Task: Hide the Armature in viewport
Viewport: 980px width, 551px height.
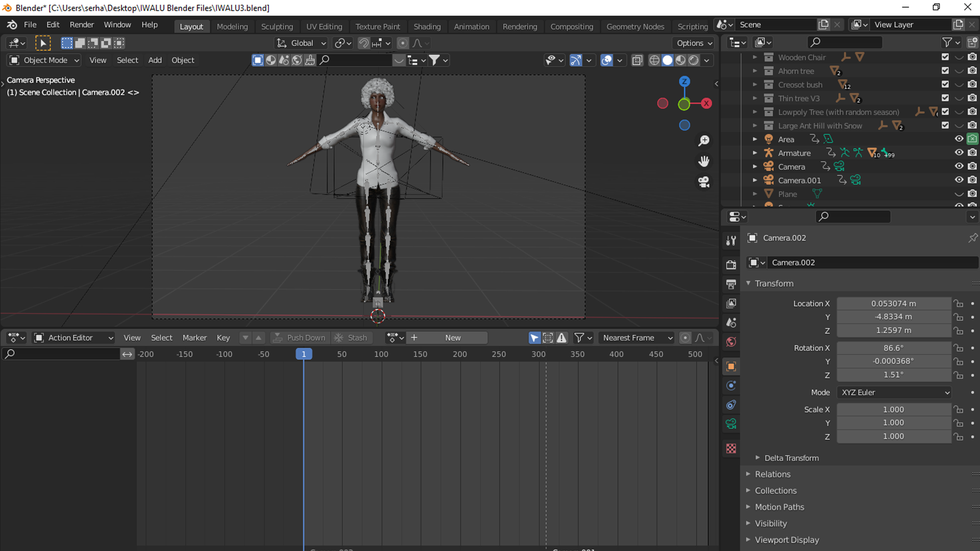Action: (959, 153)
